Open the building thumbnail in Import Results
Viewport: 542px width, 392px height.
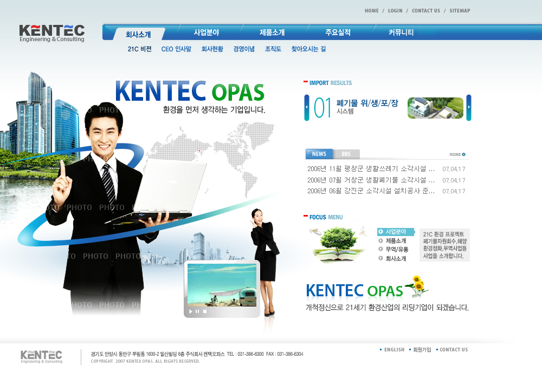point(436,108)
